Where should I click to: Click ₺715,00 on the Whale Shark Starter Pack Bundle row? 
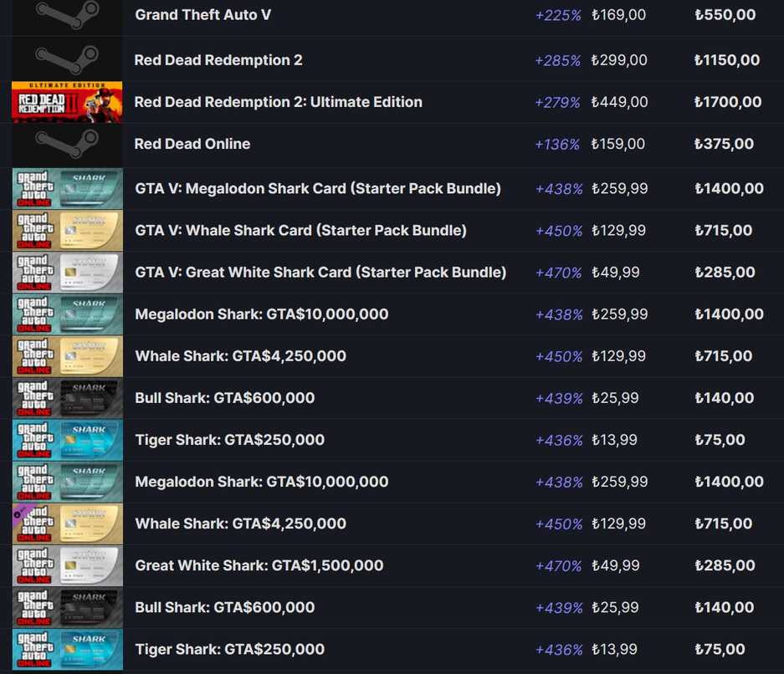click(724, 230)
